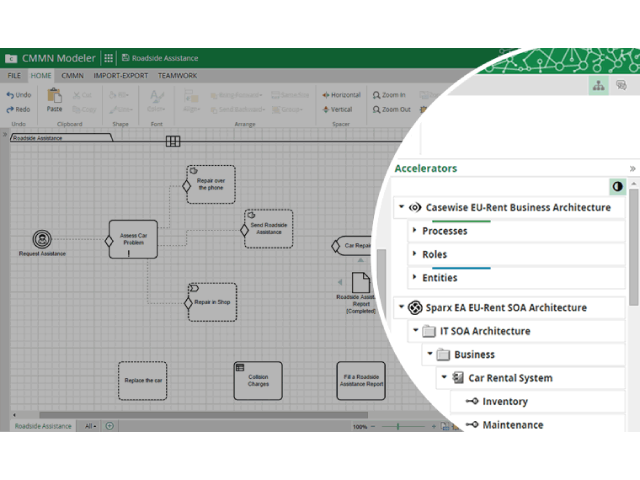The width and height of the screenshot is (640, 480).
Task: Click the Cut scissors button
Action: 82,95
